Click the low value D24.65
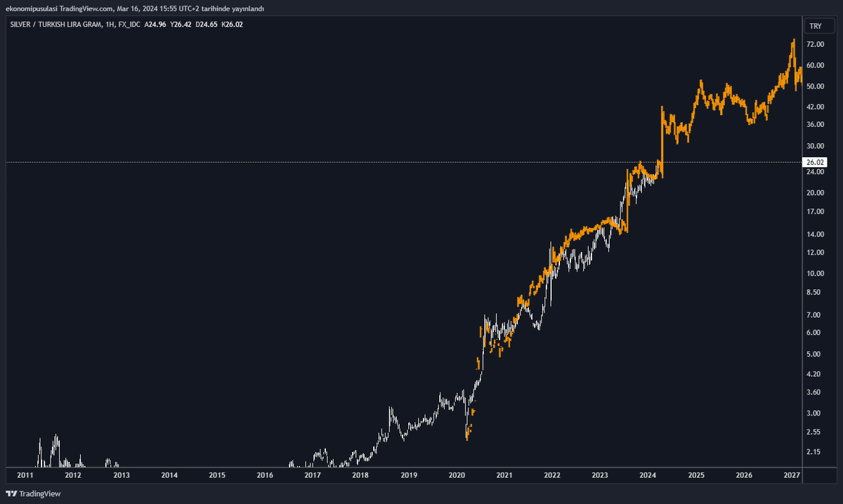This screenshot has height=504, width=843. click(207, 25)
